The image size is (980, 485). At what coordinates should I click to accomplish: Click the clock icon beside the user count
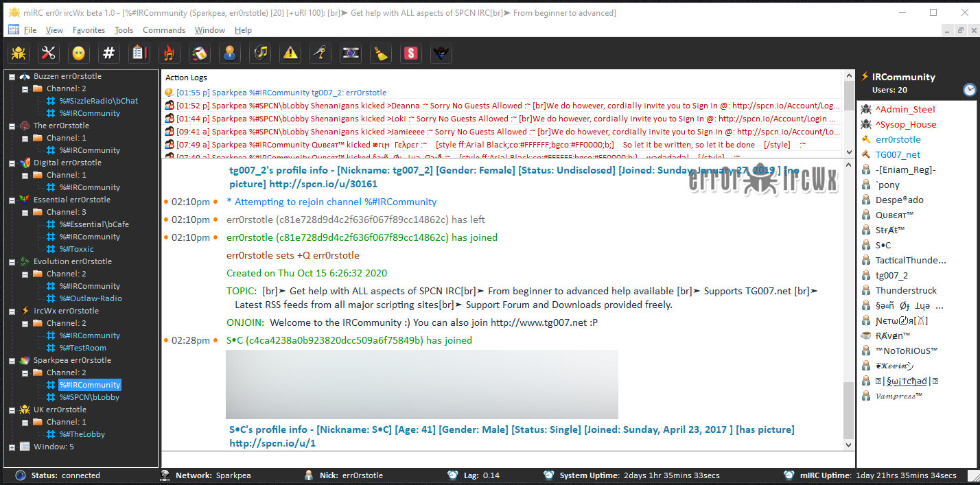[969, 90]
